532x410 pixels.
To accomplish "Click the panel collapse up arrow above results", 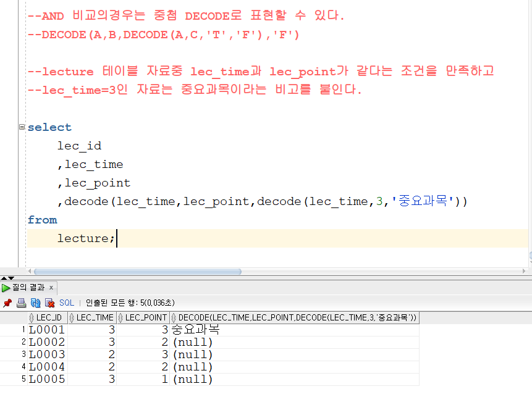I will pos(4,278).
